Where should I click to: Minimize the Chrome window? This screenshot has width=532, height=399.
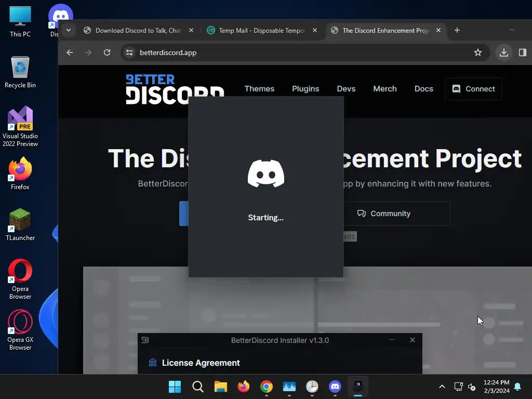coord(512,30)
